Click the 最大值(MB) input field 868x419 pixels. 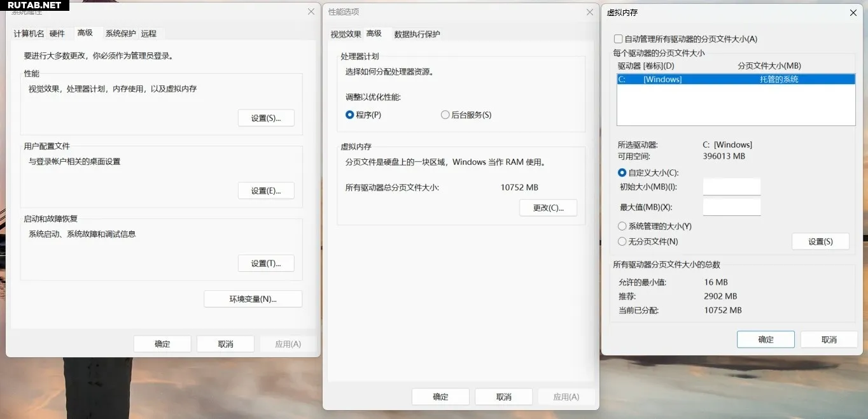coord(731,207)
